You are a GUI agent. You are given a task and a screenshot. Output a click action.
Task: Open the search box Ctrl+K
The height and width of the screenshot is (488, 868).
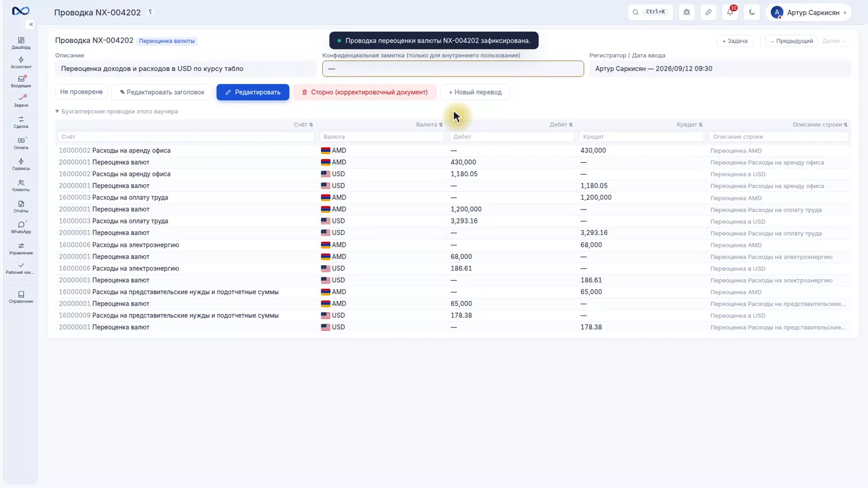(650, 12)
